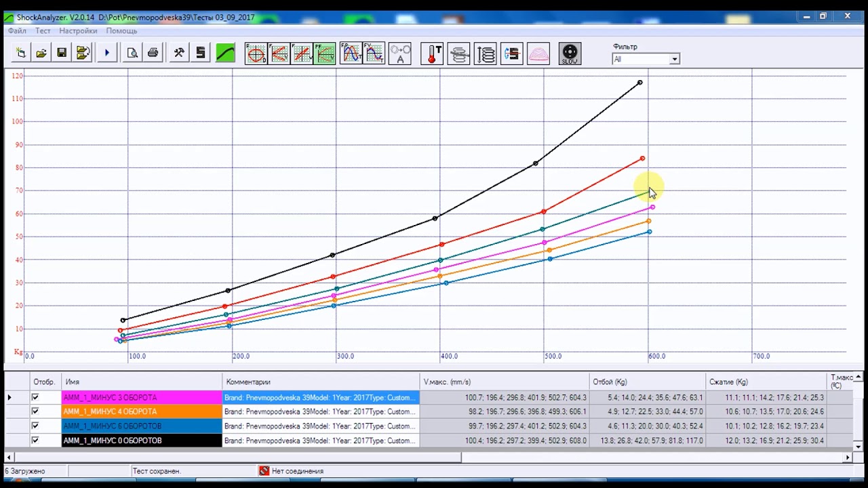Click the shock absorber coil icon

[x=459, y=53]
